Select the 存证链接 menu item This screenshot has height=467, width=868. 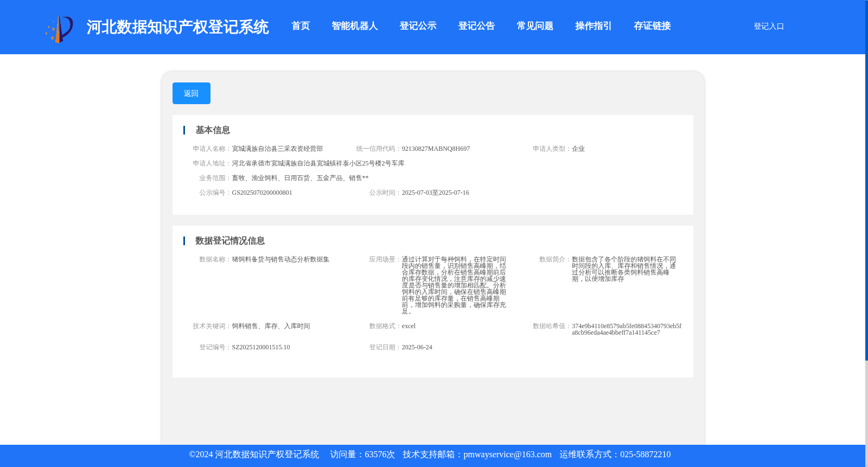click(652, 26)
